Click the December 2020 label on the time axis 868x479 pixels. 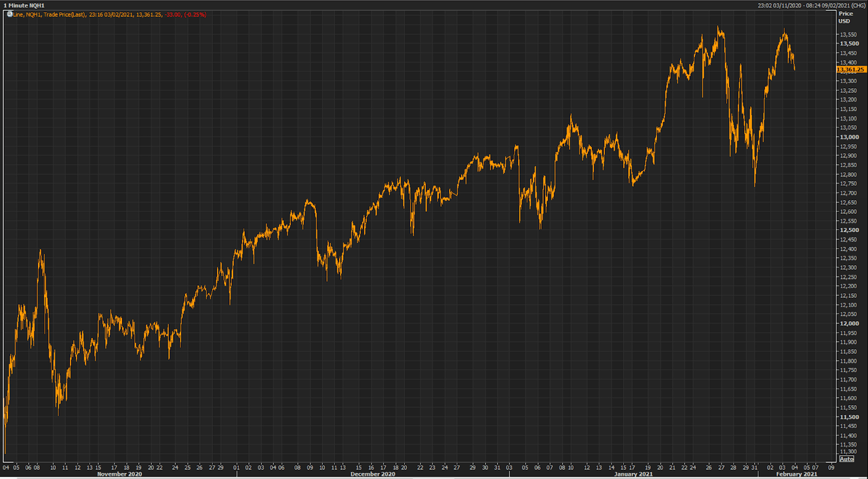pyautogui.click(x=373, y=474)
